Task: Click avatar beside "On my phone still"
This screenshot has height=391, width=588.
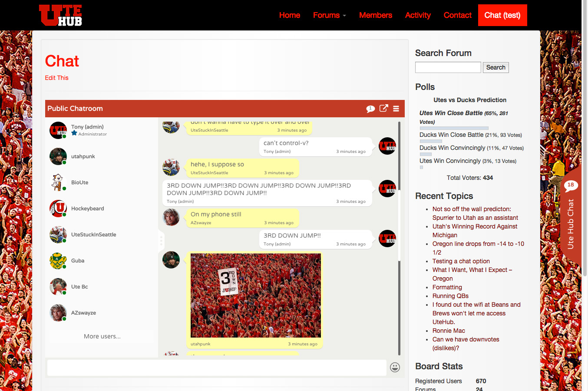Action: pos(171,217)
